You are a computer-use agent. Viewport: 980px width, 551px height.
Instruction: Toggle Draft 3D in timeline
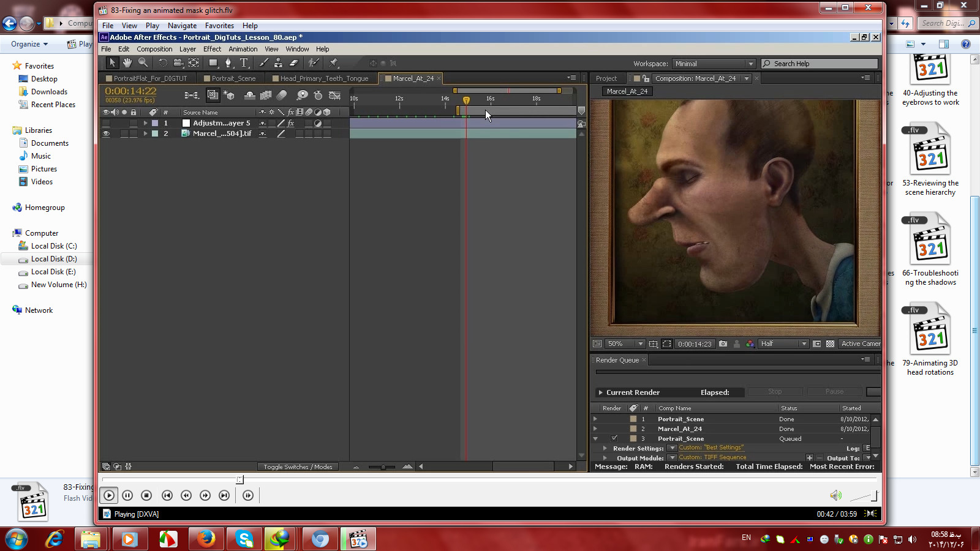coord(229,95)
